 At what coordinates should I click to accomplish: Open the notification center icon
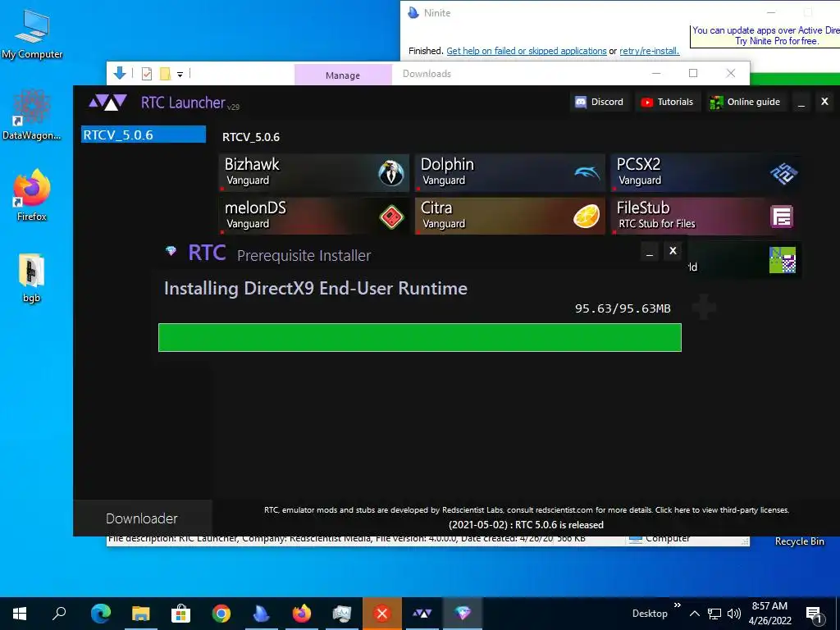tap(814, 615)
